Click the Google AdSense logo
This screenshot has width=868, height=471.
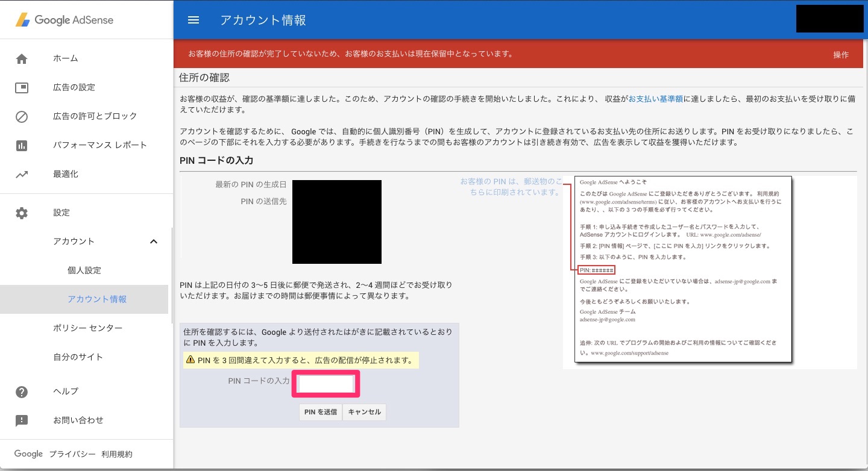pyautogui.click(x=64, y=20)
